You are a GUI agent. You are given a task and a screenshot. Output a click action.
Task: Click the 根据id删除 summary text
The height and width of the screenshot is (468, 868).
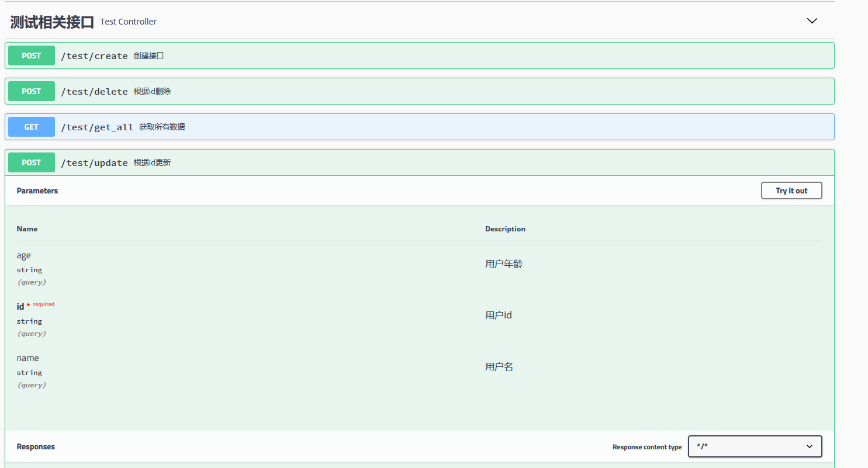tap(152, 92)
